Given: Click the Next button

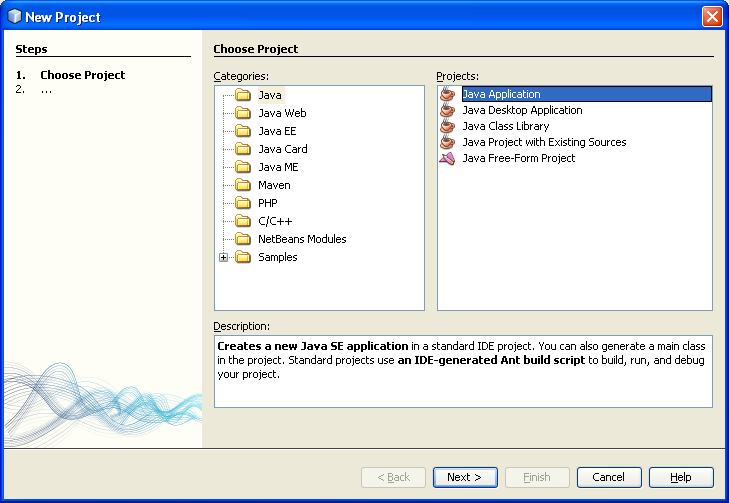Looking at the screenshot, I should pyautogui.click(x=465, y=477).
